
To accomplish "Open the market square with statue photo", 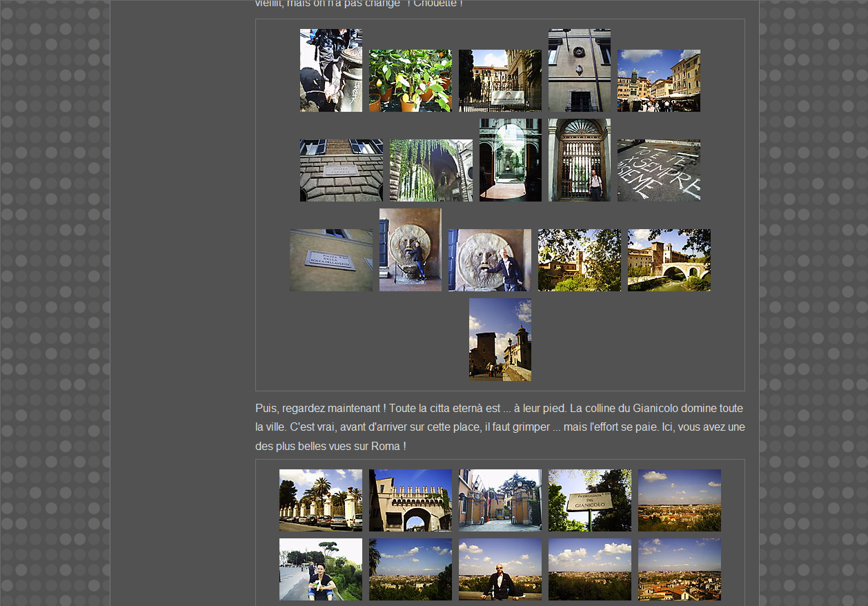I will tap(658, 81).
